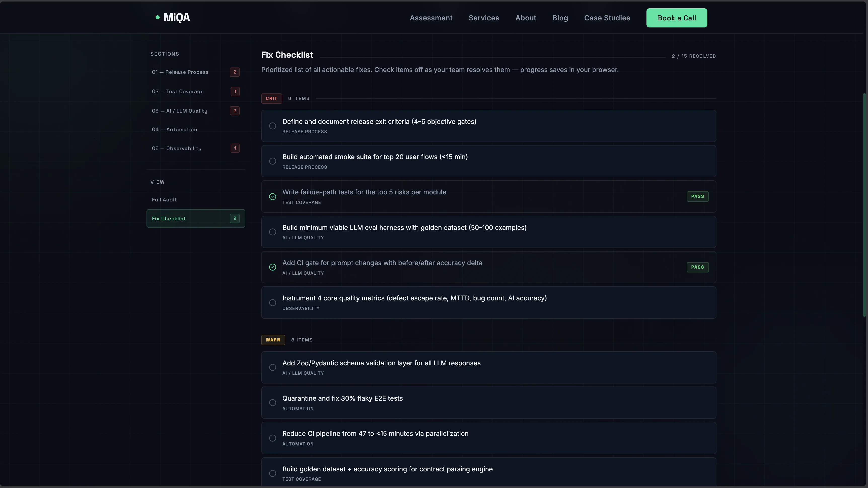Open the Services nav link
Screen dimensions: 868x488
point(484,18)
